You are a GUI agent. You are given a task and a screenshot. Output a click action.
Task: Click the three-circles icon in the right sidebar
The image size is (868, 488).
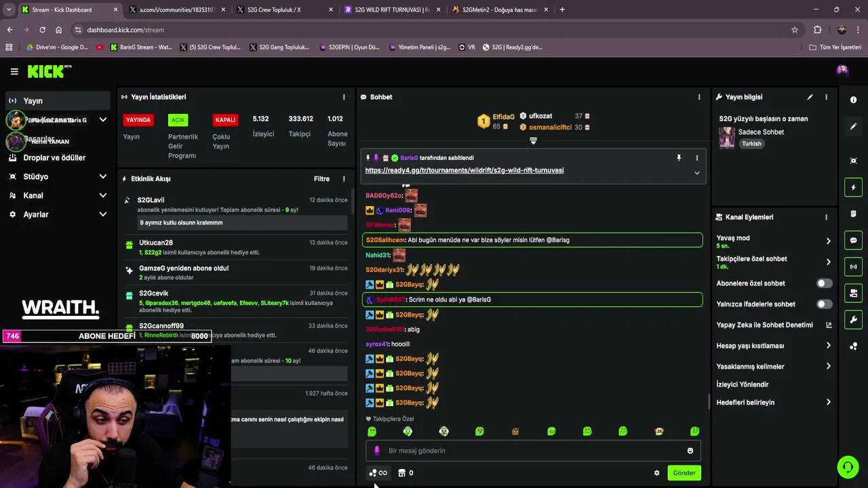pos(853,346)
